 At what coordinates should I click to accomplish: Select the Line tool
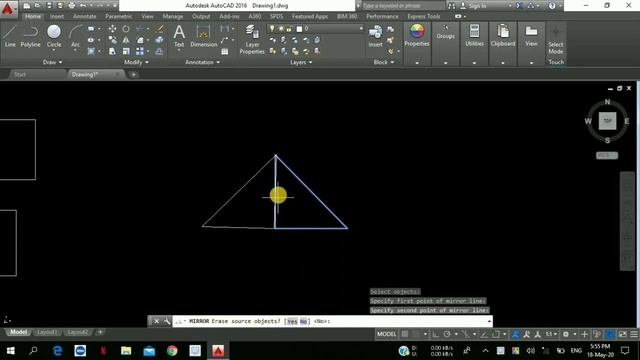pyautogui.click(x=10, y=36)
